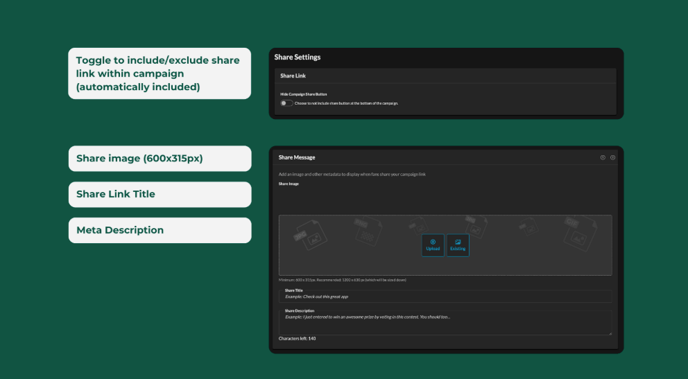Click the 'Characters left: 140' counter

tap(297, 339)
